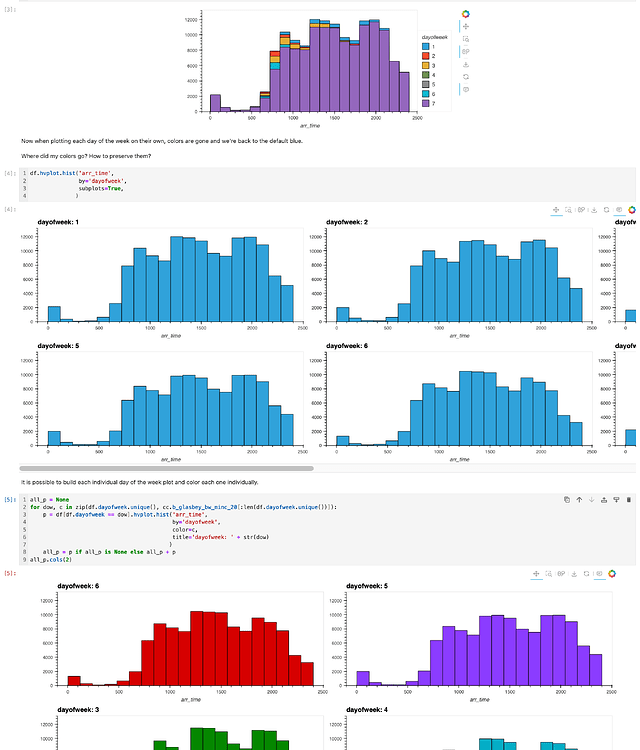Select Box Zoom in cell 4 output toolbar
The image size is (640, 750).
pos(569,210)
